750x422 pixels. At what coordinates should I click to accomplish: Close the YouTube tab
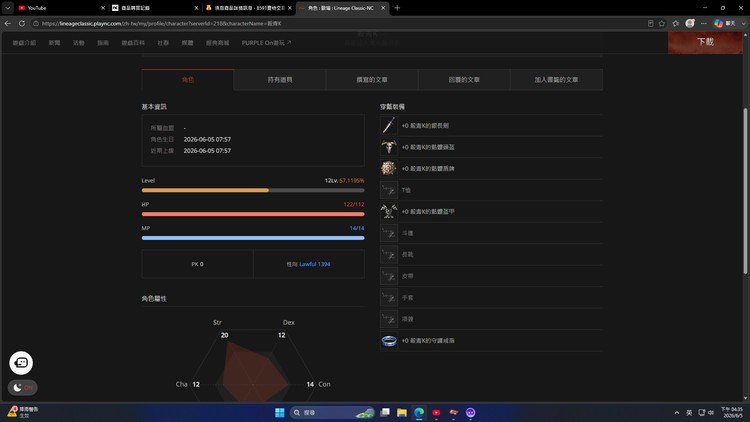point(103,8)
